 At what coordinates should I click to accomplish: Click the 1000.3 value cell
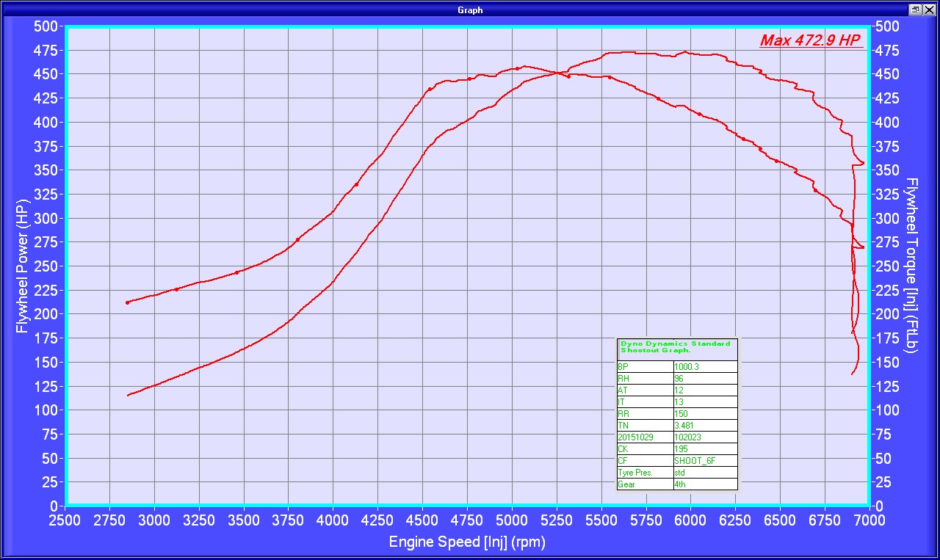(705, 367)
